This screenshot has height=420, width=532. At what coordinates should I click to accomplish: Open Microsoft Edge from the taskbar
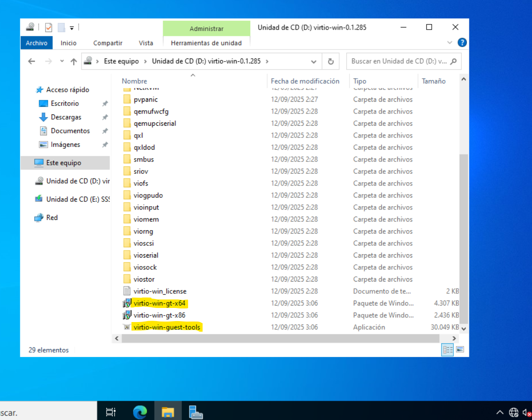click(140, 412)
